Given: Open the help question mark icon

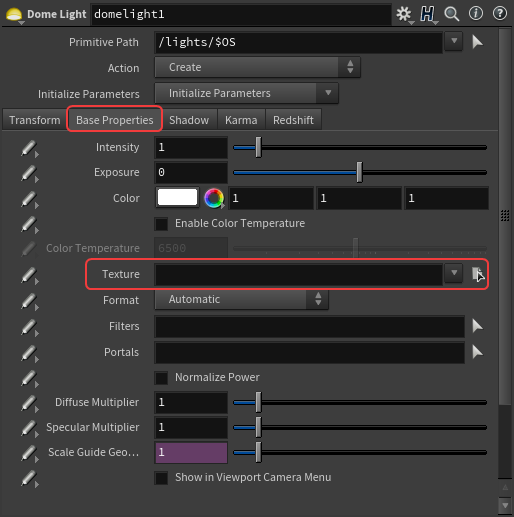Looking at the screenshot, I should pyautogui.click(x=500, y=14).
